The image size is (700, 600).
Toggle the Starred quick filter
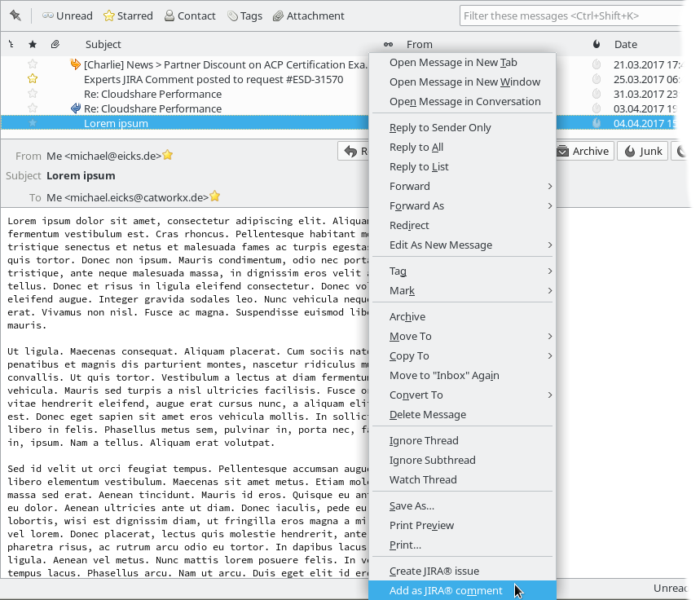[128, 15]
